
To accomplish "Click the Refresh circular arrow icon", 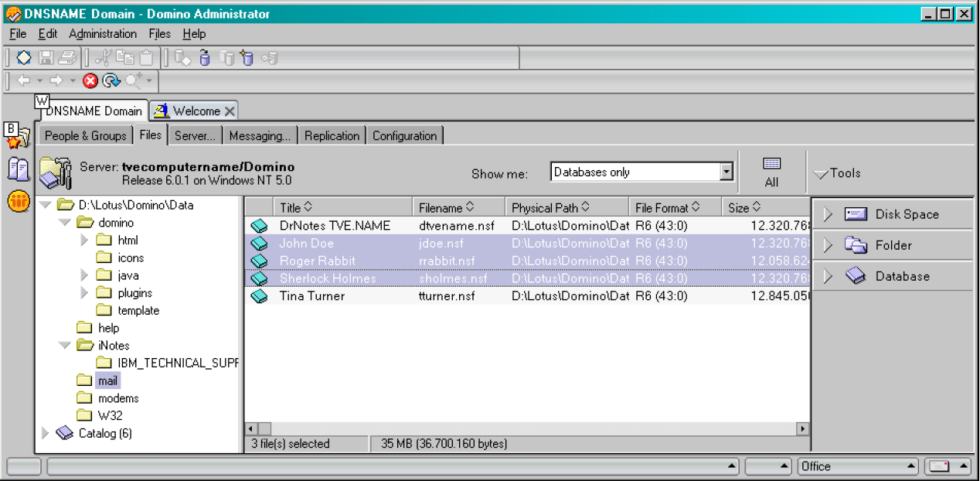I will point(112,80).
